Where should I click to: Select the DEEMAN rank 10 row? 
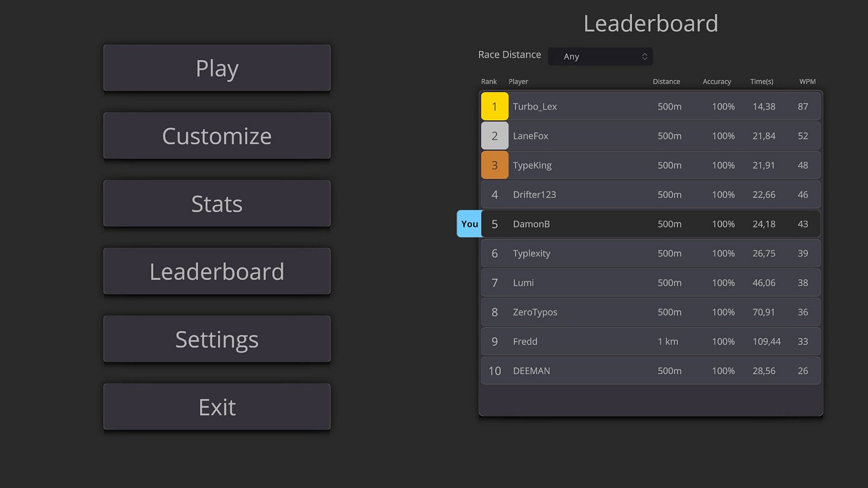click(x=651, y=371)
